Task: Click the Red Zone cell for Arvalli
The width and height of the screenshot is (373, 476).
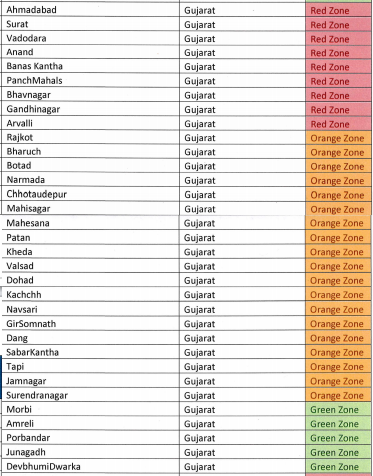Action: click(x=339, y=124)
